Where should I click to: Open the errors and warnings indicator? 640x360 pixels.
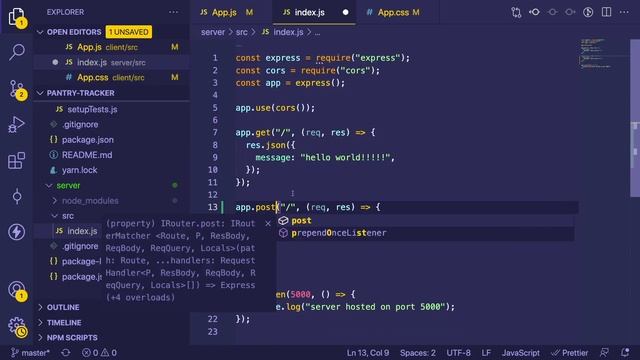tap(99, 353)
